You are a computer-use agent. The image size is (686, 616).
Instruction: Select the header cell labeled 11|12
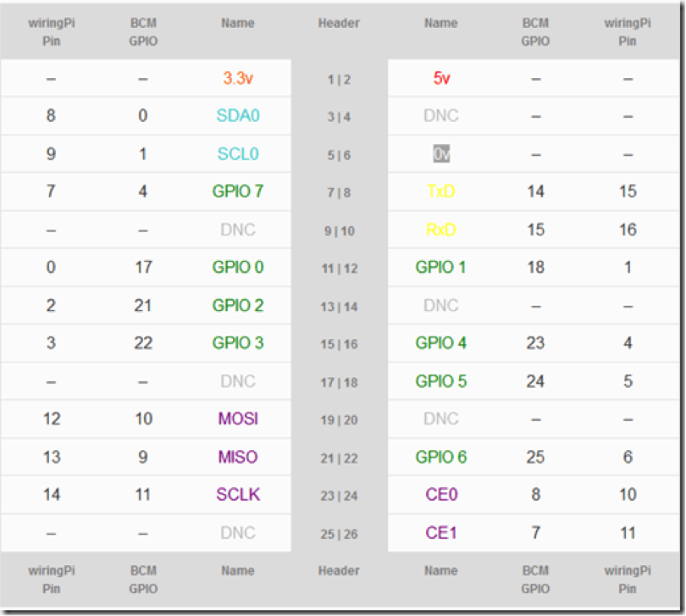339,269
